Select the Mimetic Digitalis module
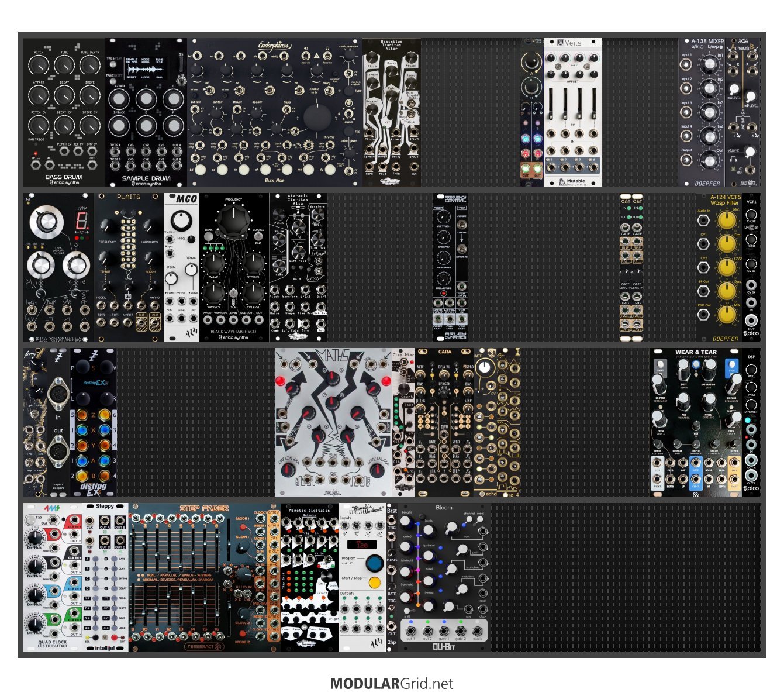 coord(310,578)
